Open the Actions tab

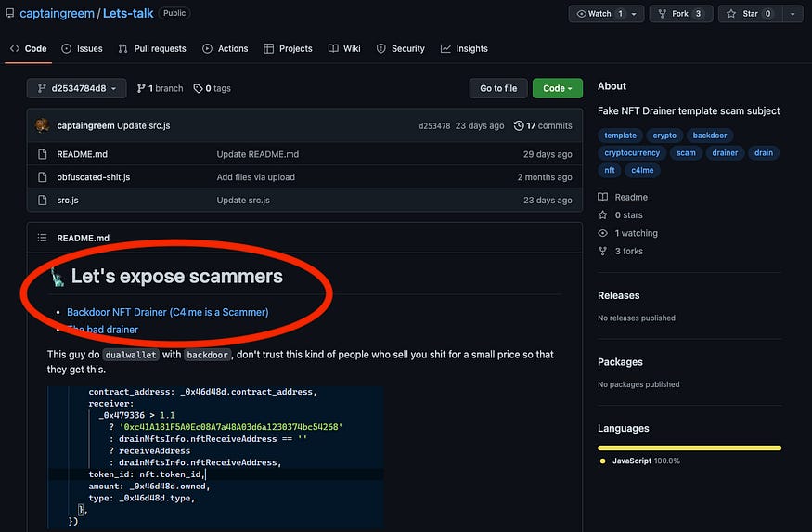coord(226,48)
